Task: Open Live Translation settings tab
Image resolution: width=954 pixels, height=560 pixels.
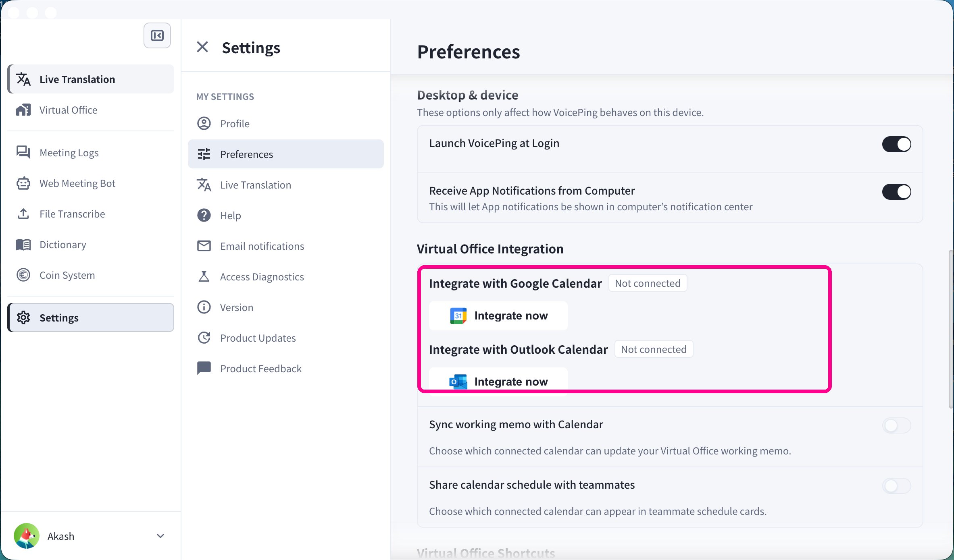Action: click(x=286, y=185)
